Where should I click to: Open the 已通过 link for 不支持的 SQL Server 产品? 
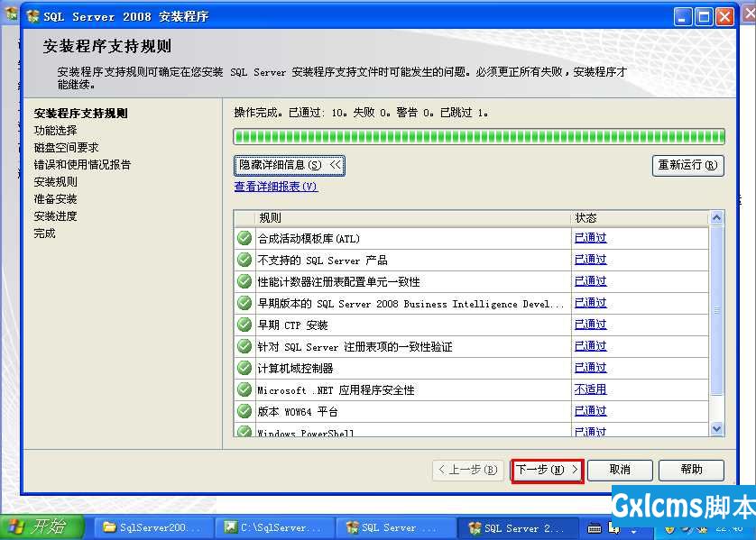click(590, 260)
